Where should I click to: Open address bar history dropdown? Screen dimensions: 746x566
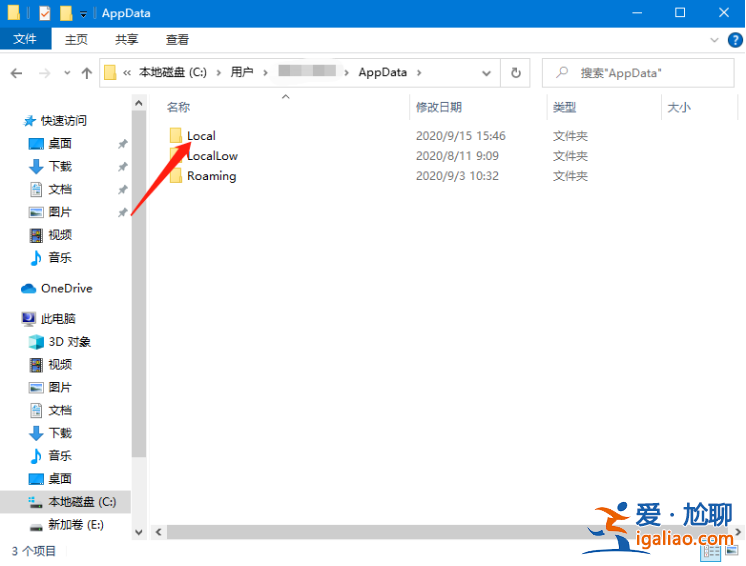coord(486,73)
